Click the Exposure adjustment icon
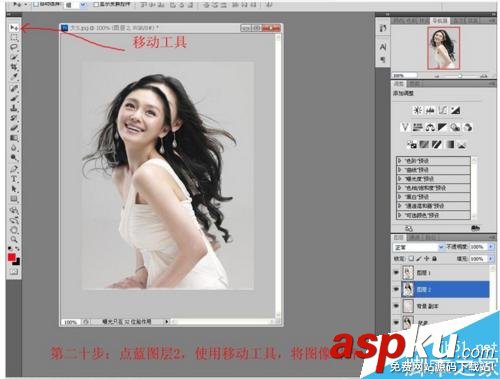The width and height of the screenshot is (500, 379). click(455, 110)
